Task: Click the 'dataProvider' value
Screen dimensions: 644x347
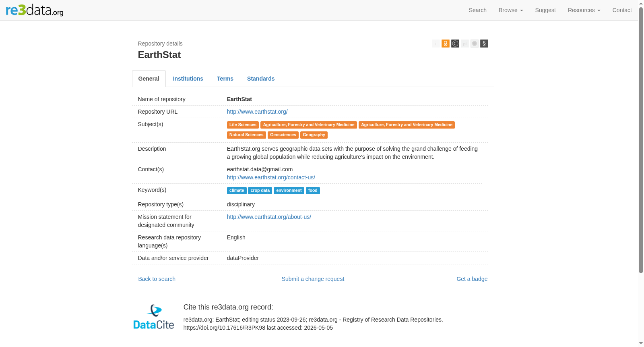Action: [x=243, y=258]
